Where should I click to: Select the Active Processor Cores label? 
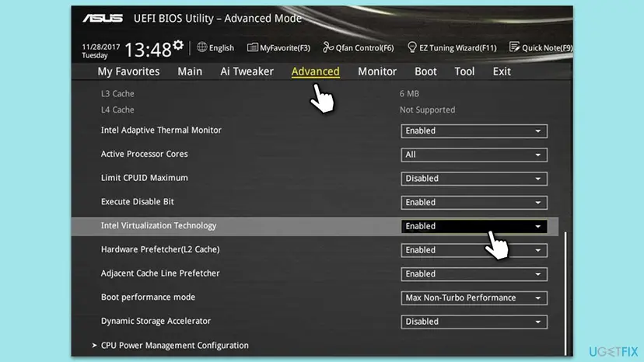point(144,154)
